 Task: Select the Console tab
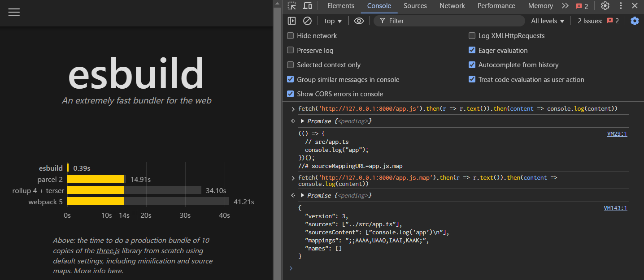pyautogui.click(x=379, y=6)
